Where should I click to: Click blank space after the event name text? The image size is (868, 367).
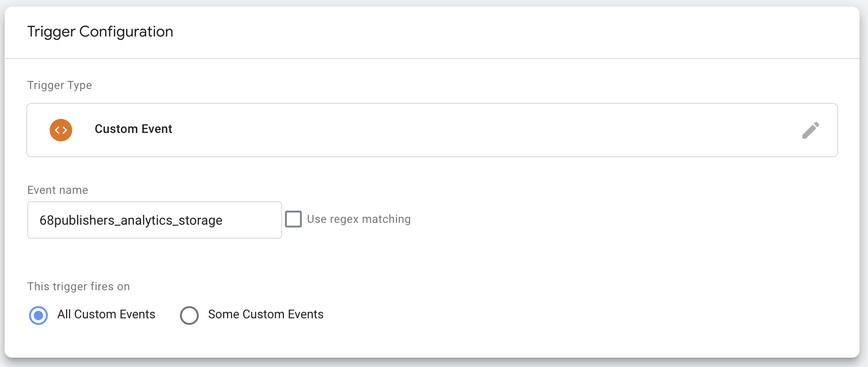click(253, 220)
